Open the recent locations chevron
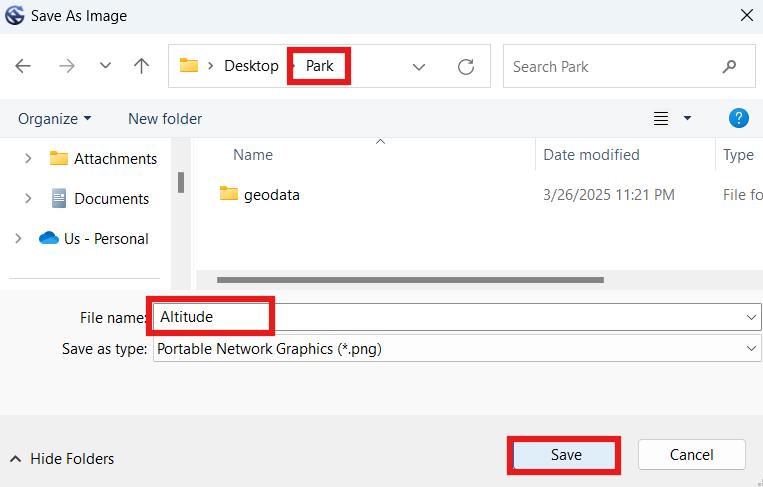This screenshot has height=487, width=763. (x=105, y=66)
